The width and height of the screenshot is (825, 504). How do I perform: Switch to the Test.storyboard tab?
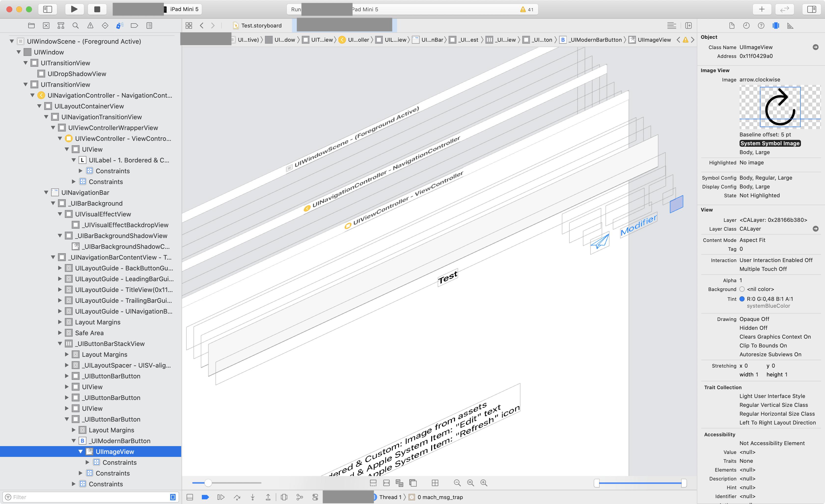point(261,26)
